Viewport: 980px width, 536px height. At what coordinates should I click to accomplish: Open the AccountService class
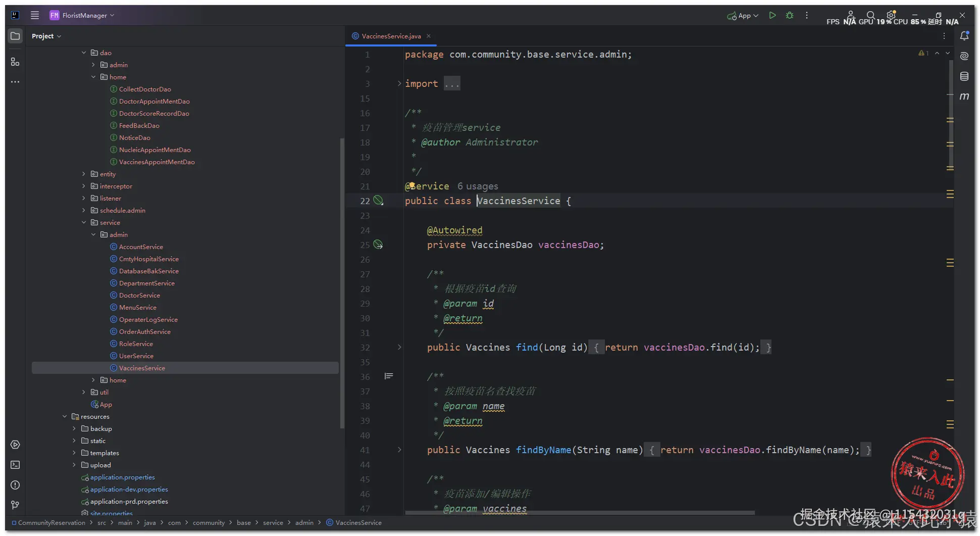point(141,247)
